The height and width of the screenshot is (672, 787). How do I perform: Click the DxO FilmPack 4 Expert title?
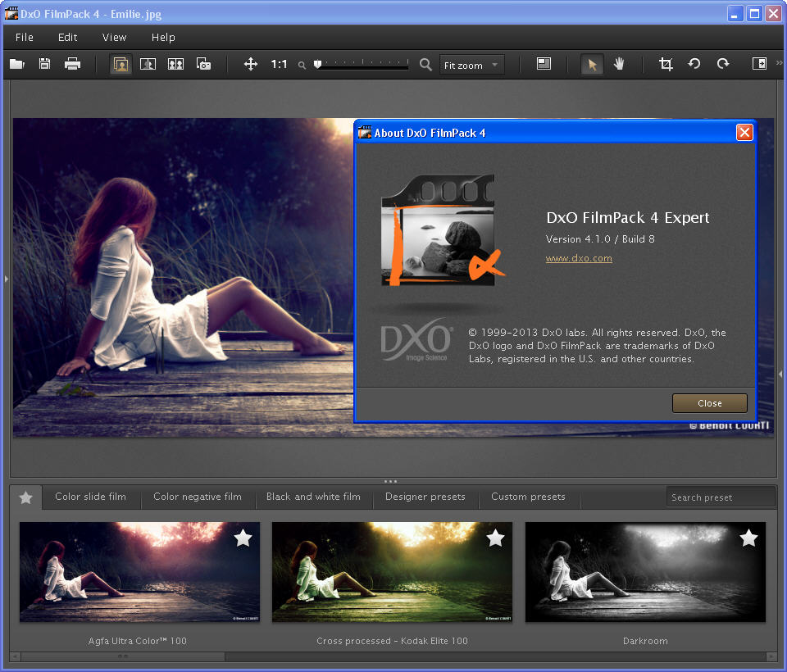tap(627, 218)
